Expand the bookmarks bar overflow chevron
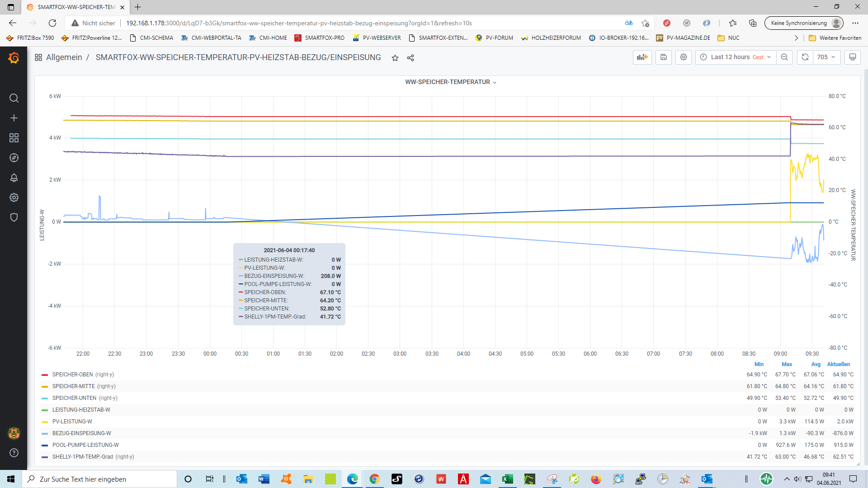The image size is (868, 488). pyautogui.click(x=796, y=38)
